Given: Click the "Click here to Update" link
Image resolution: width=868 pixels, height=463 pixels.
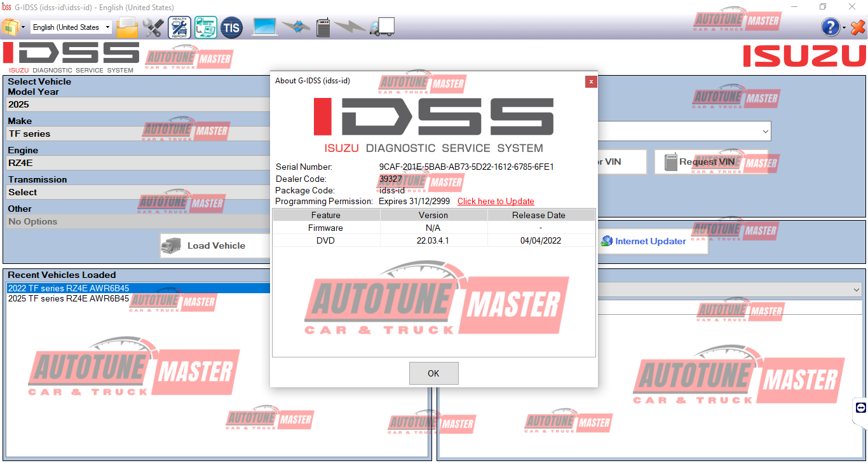Looking at the screenshot, I should tap(496, 201).
